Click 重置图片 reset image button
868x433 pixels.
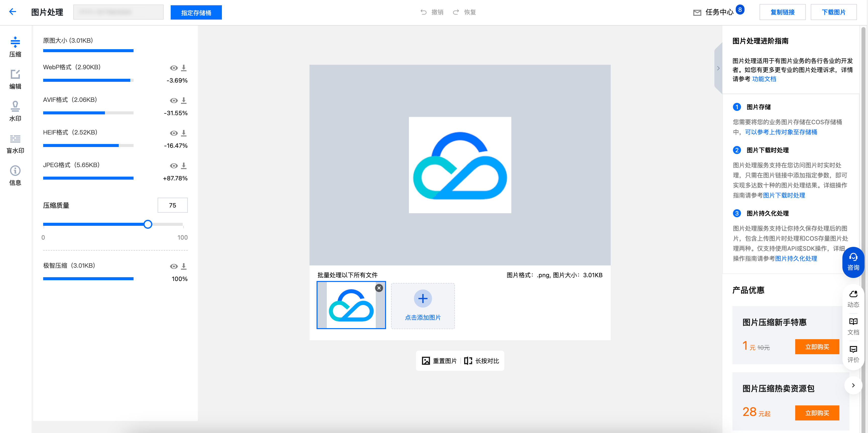[439, 360]
